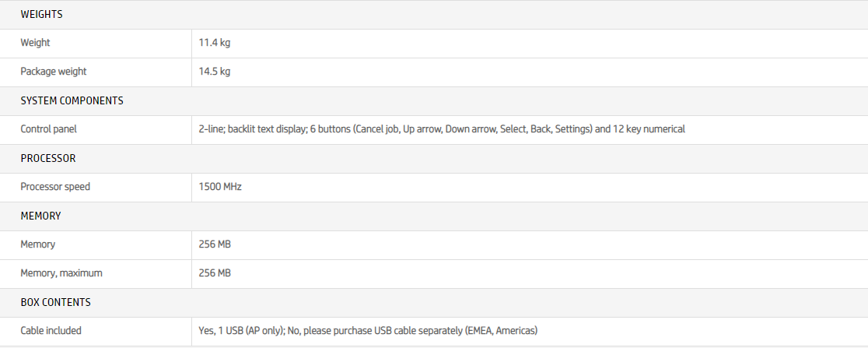Click 256 MB in the Memory row
The height and width of the screenshot is (348, 868).
215,244
